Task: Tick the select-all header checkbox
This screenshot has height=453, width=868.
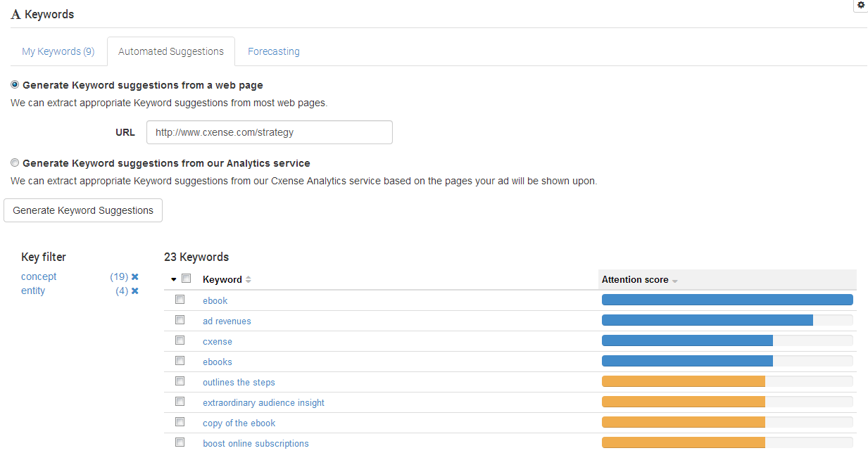Action: point(187,279)
